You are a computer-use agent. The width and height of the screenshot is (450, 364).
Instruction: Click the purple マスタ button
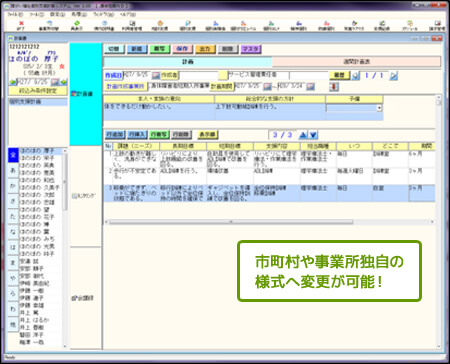tap(250, 49)
